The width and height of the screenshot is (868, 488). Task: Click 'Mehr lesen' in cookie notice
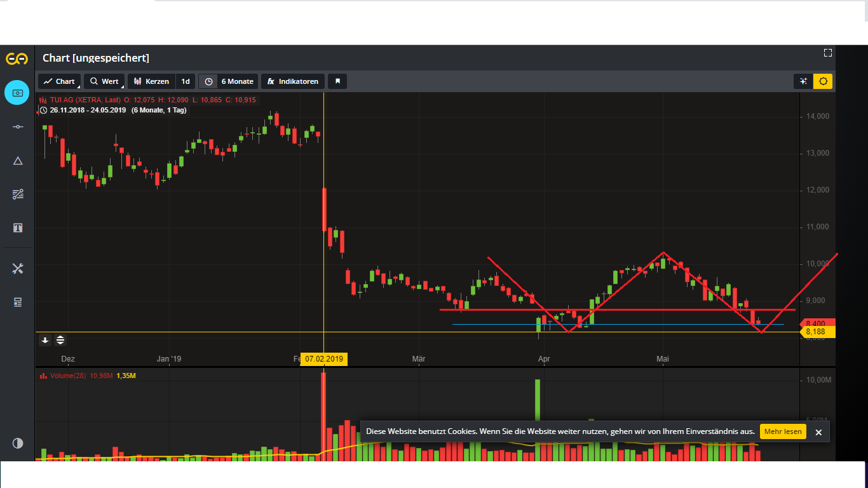click(x=783, y=431)
